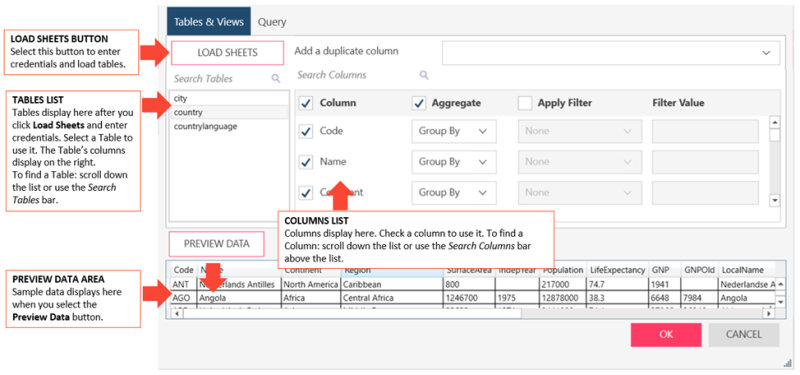
Task: Click columns list scroll down arrow
Action: click(x=775, y=201)
